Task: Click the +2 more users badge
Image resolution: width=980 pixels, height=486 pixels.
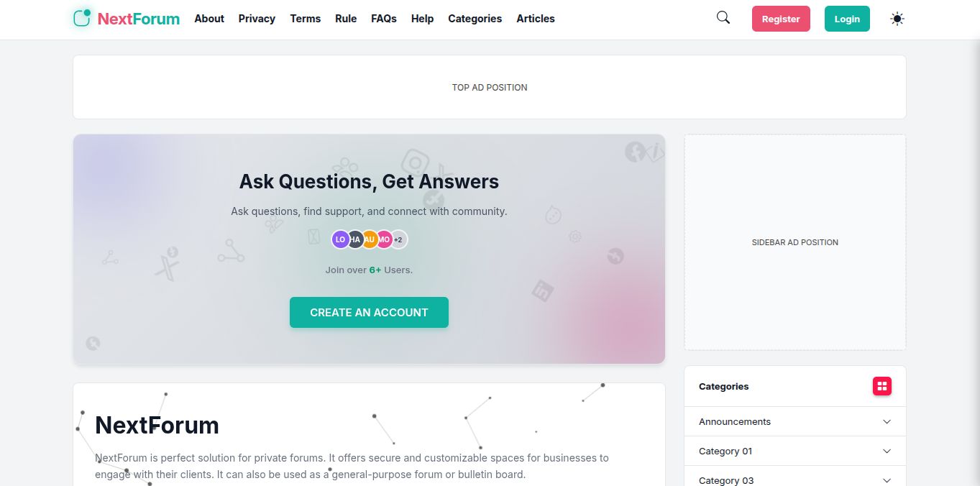Action: pyautogui.click(x=398, y=239)
